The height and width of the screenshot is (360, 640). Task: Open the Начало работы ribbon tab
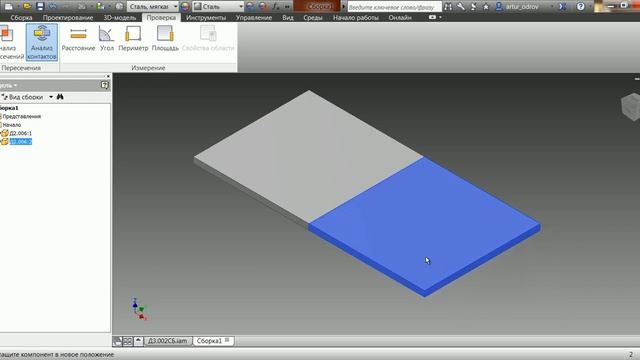356,18
